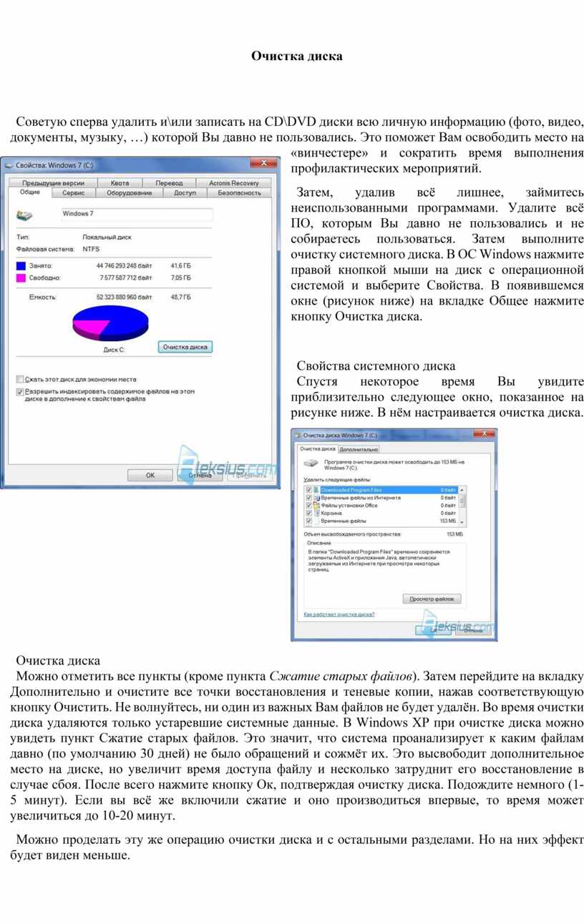
Task: Click the drive icon in Disk Cleanup dialog
Action: (312, 464)
